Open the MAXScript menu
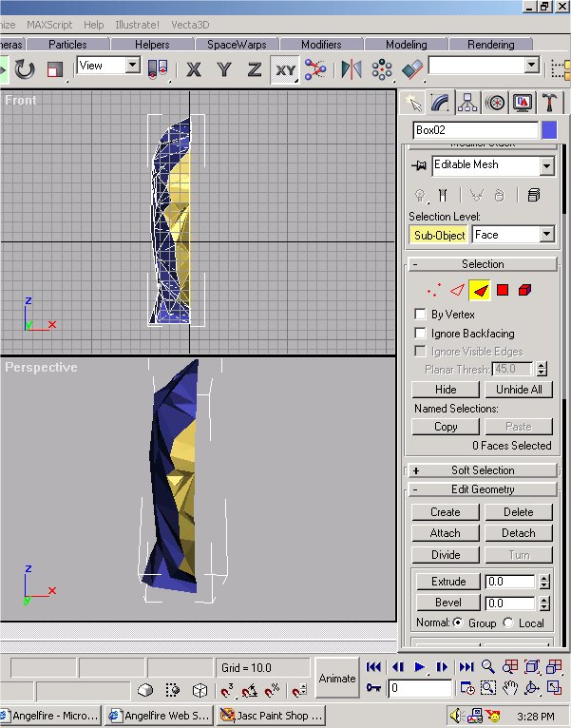This screenshot has width=571, height=728. coord(51,25)
